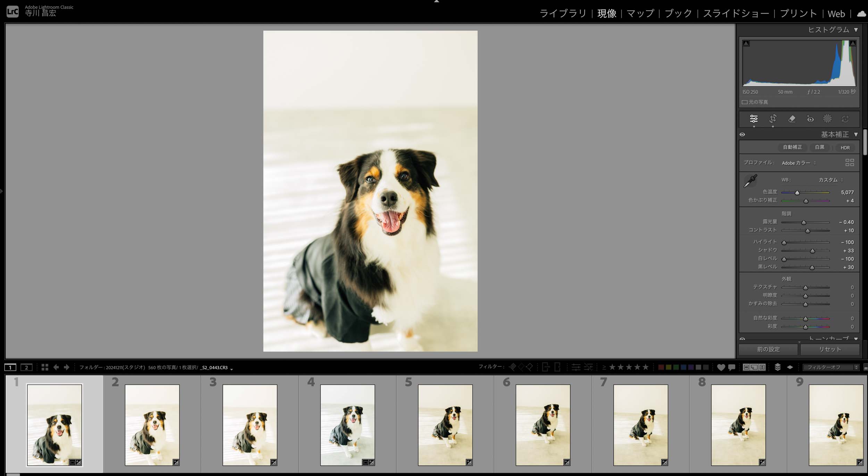
Task: Open the Adobe カラー profile dropdown
Action: coord(799,163)
